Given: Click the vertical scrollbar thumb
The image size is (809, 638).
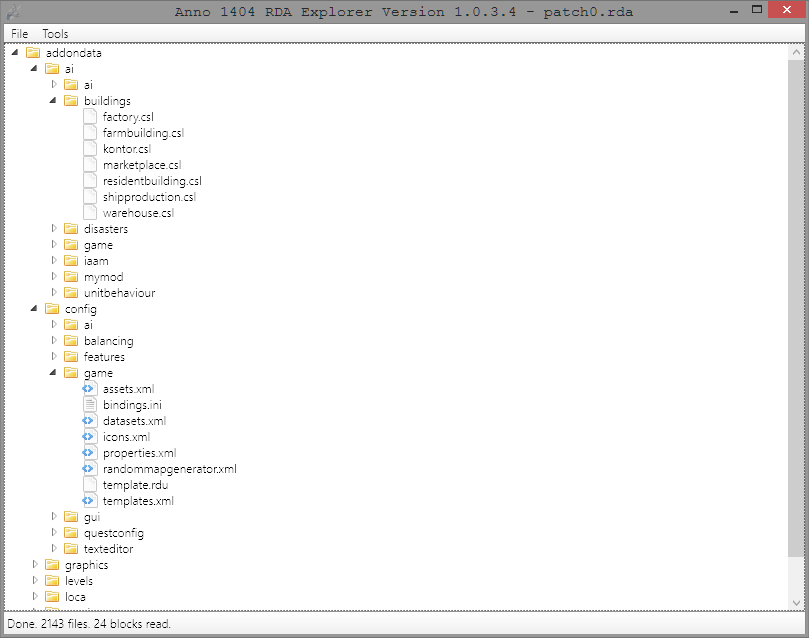Looking at the screenshot, I should coord(796,308).
